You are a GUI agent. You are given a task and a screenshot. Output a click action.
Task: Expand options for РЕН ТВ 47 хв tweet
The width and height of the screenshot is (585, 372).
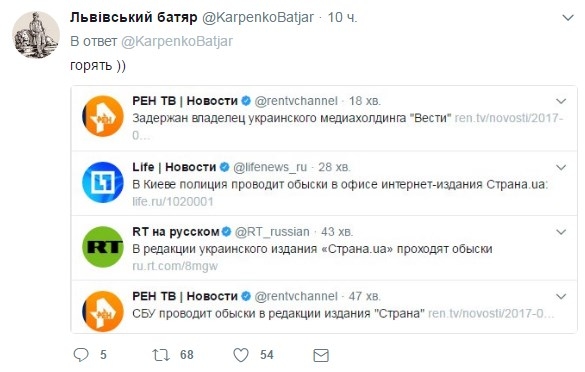coord(561,297)
